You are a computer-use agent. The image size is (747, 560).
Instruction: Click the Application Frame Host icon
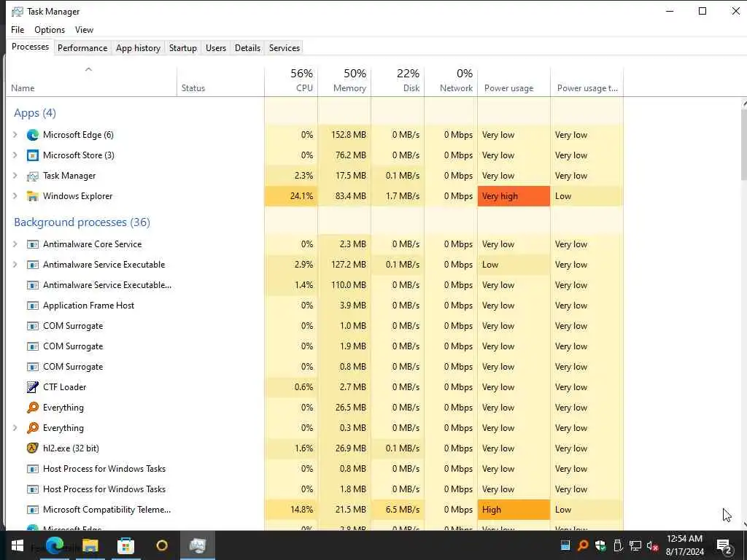[x=32, y=306]
